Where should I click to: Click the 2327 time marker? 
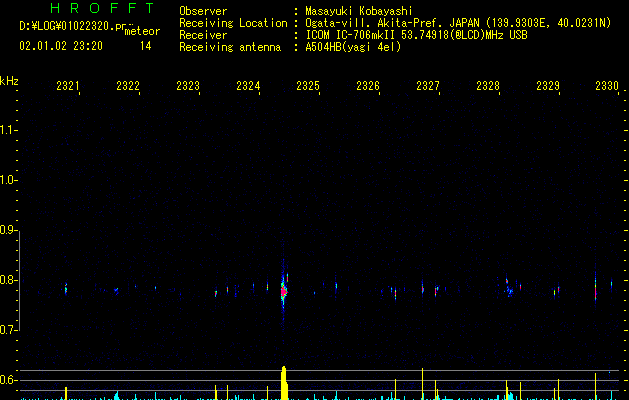pyautogui.click(x=428, y=86)
